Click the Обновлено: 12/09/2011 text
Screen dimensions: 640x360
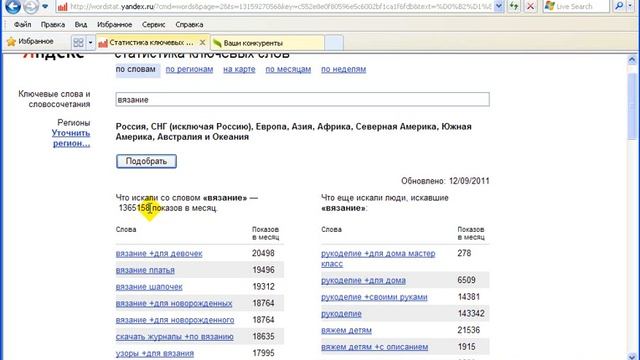(445, 181)
